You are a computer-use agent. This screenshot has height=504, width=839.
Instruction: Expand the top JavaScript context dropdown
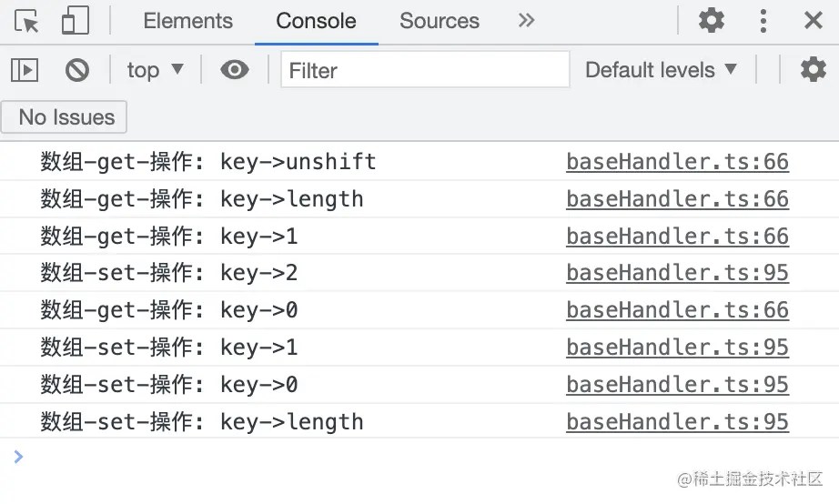(156, 70)
